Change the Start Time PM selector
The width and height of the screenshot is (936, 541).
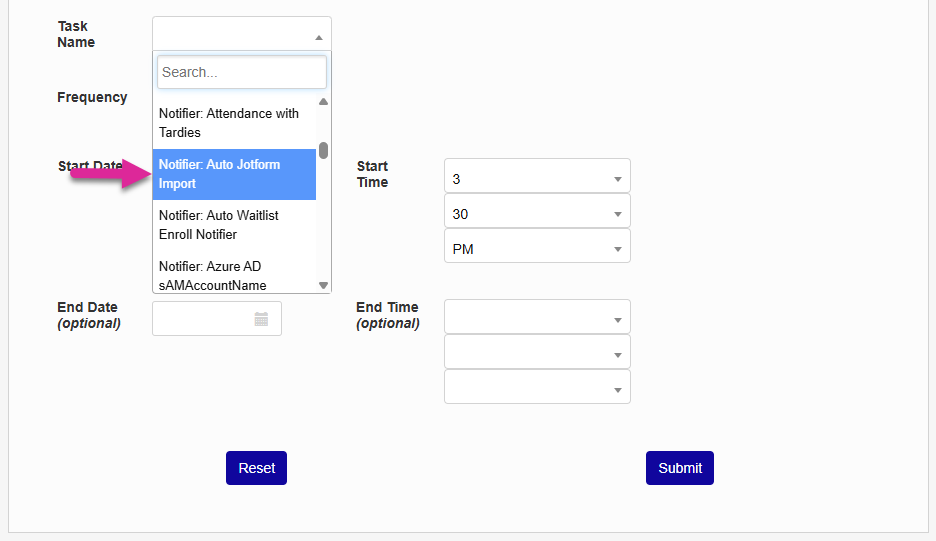537,249
